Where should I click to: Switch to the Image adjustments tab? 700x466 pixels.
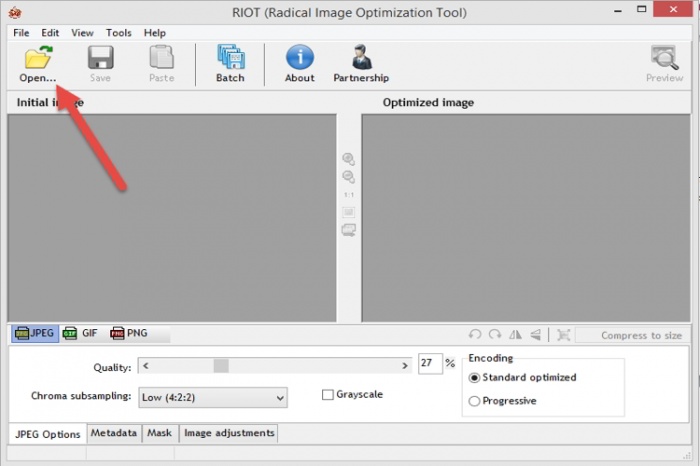(x=229, y=433)
